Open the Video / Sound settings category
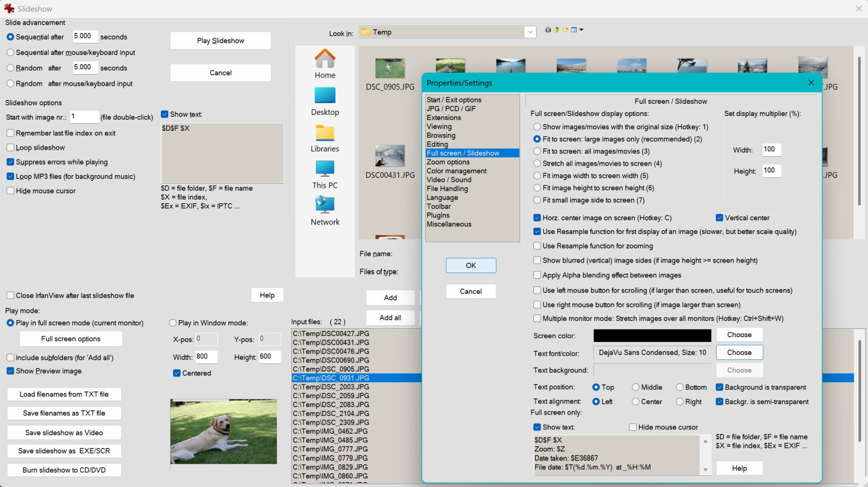868x487 pixels. pyautogui.click(x=449, y=180)
